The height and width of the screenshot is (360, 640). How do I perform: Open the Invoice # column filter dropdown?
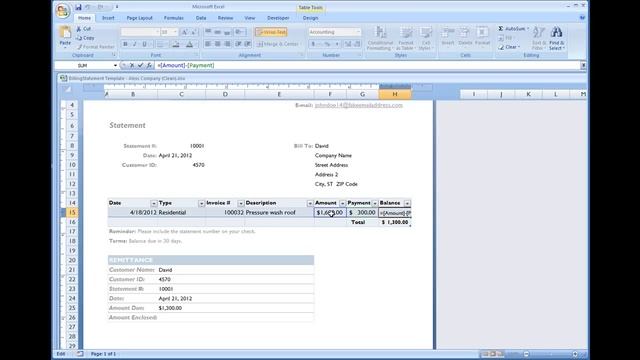coord(240,203)
